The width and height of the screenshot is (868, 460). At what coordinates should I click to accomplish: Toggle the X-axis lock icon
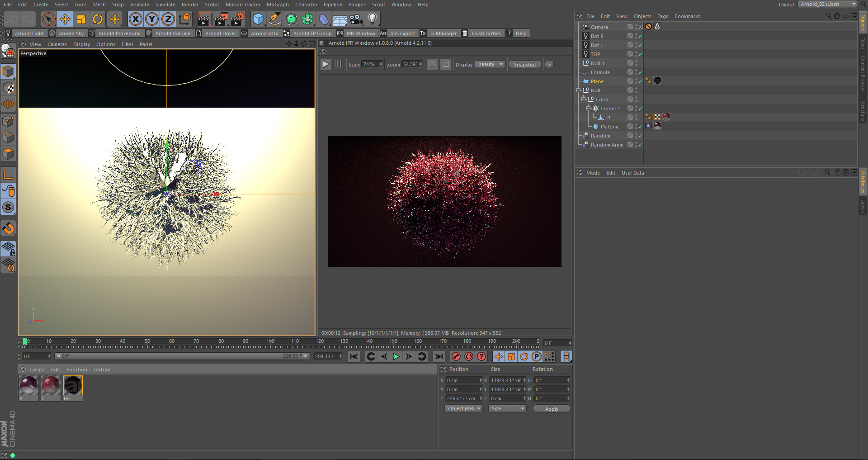135,19
